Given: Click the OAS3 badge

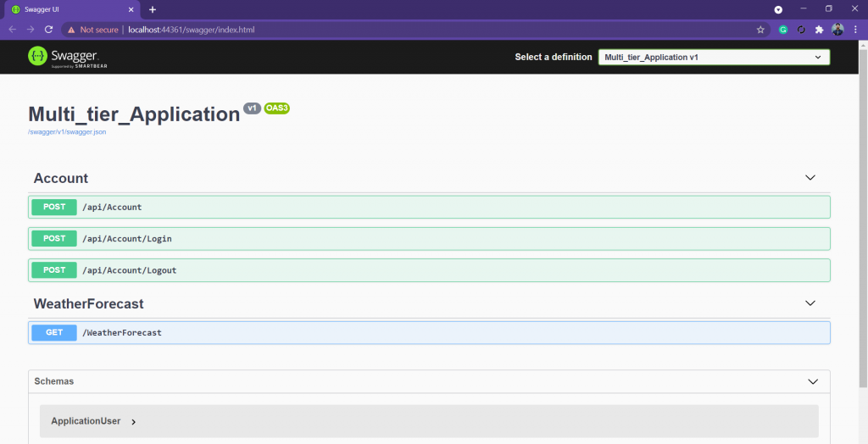Looking at the screenshot, I should [277, 108].
